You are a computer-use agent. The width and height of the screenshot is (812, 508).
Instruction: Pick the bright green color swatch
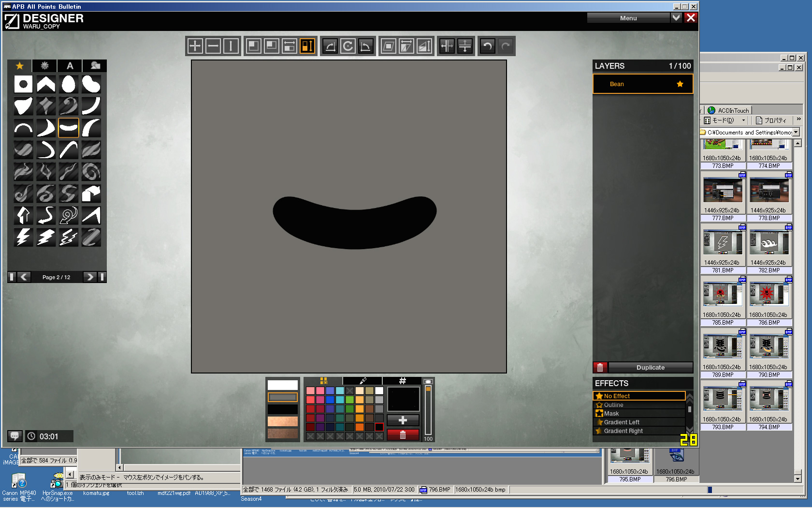click(349, 400)
